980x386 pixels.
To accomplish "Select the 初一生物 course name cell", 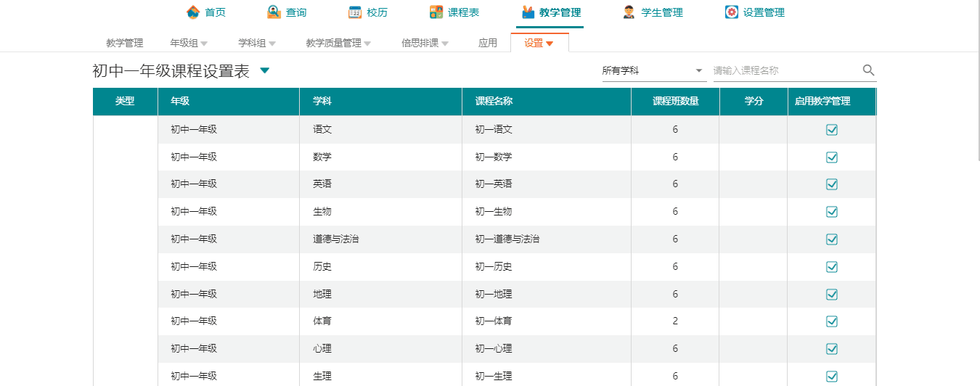I will pyautogui.click(x=547, y=212).
